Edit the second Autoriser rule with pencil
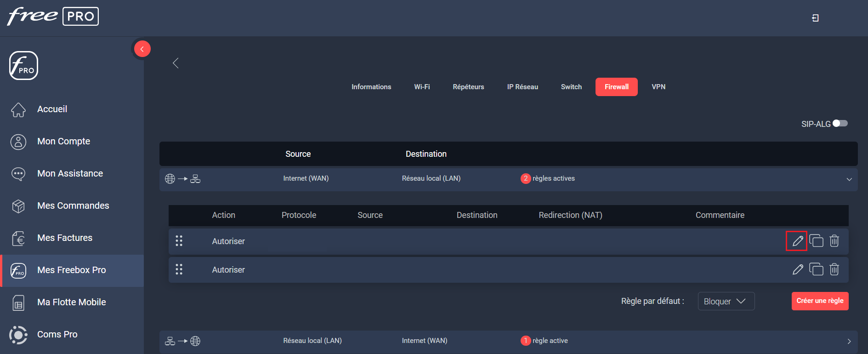Image resolution: width=868 pixels, height=354 pixels. (798, 269)
